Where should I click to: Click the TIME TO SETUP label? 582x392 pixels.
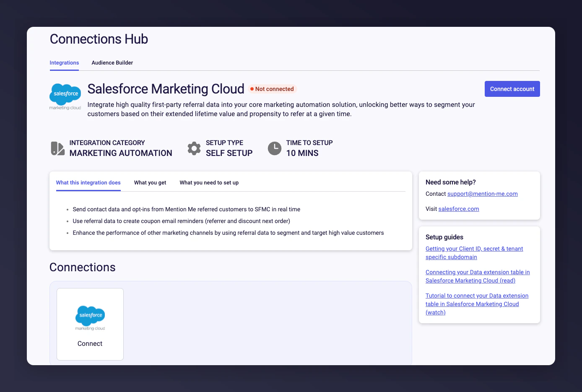tap(309, 143)
